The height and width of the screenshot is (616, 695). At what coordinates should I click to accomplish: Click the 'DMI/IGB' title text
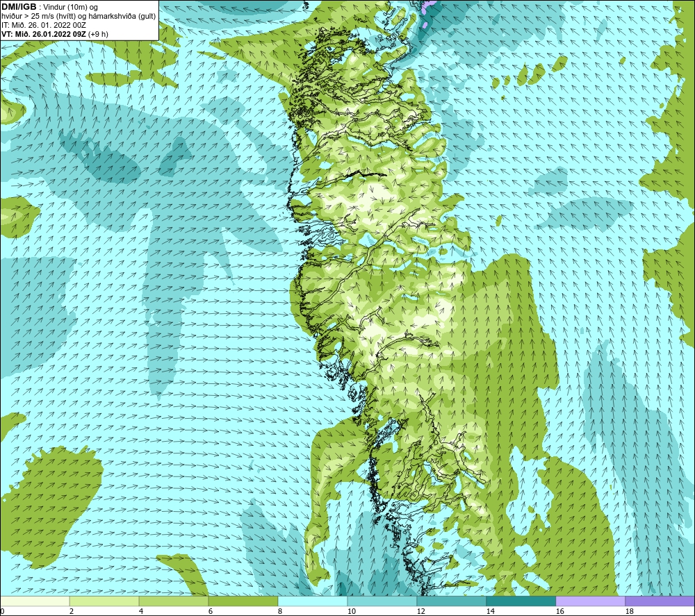19,7
